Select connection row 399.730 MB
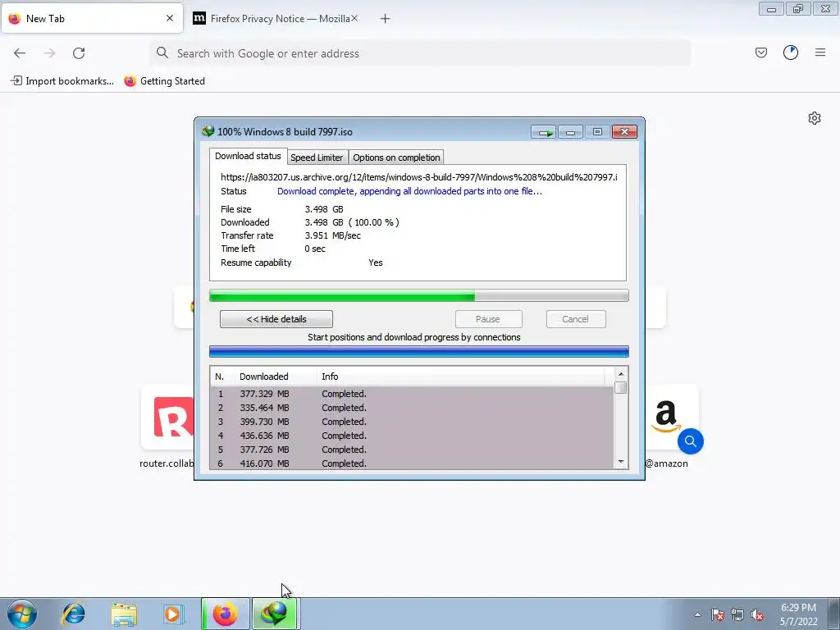The width and height of the screenshot is (840, 630). coord(412,422)
